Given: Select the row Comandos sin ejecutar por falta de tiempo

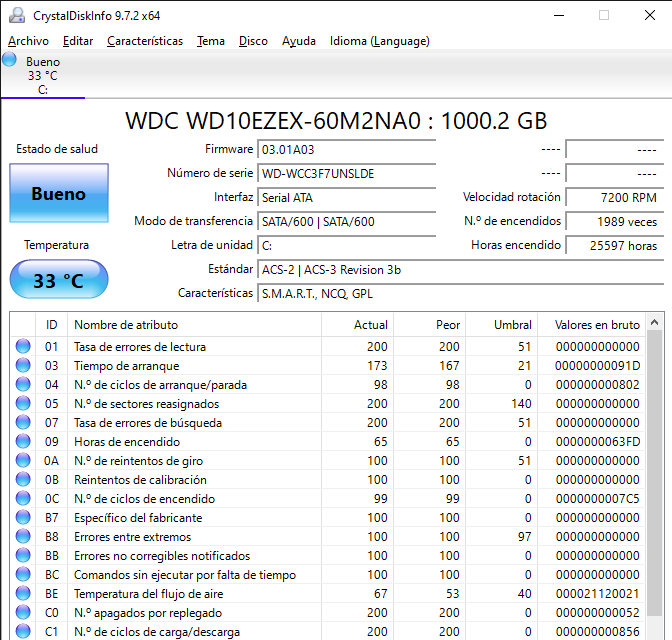Looking at the screenshot, I should [x=328, y=574].
